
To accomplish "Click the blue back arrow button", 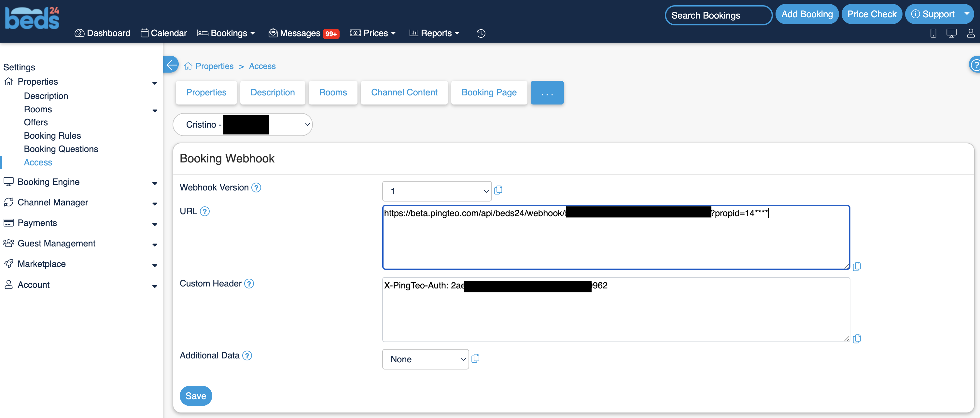I will click(x=171, y=65).
